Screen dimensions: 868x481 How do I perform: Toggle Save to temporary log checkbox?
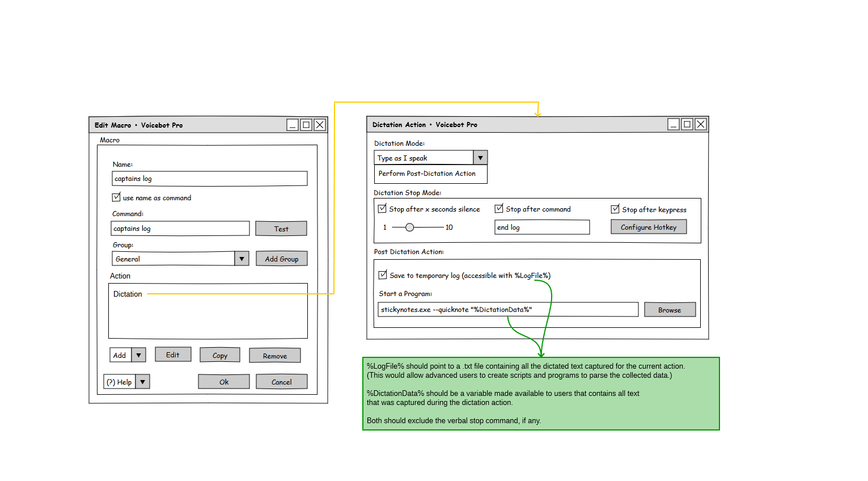coord(383,275)
